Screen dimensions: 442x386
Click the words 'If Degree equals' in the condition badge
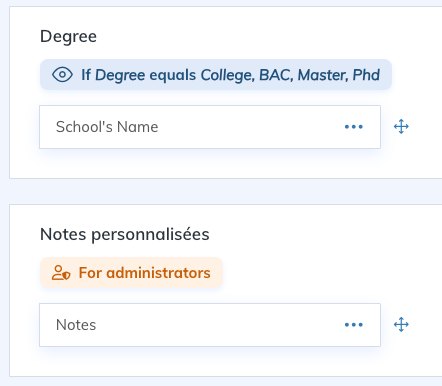click(x=139, y=75)
